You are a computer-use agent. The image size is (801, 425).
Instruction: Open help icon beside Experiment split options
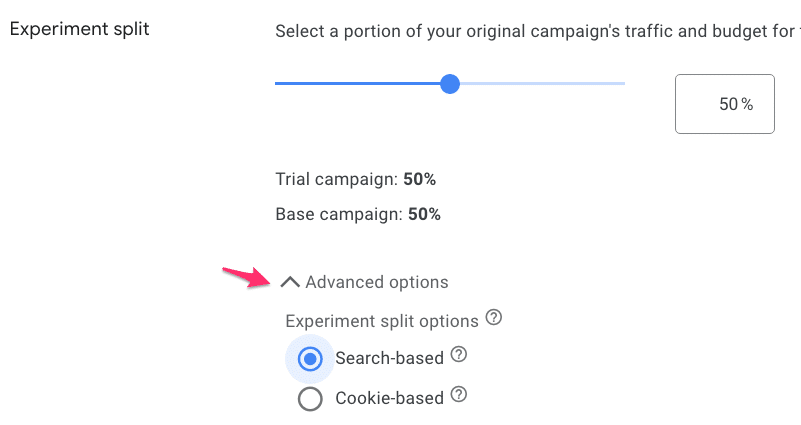click(493, 317)
